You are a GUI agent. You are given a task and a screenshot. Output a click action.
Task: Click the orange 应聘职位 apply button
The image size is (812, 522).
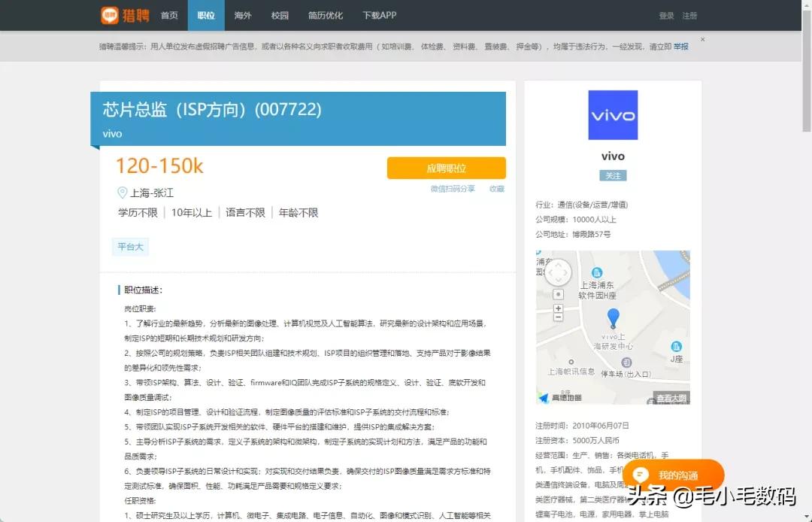coord(447,168)
